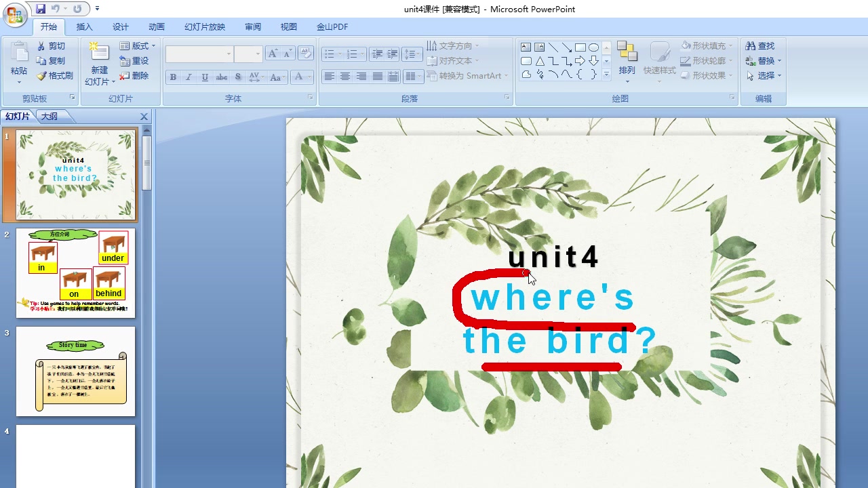868x488 pixels.
Task: Reset the slide with 重设
Action: pos(134,61)
